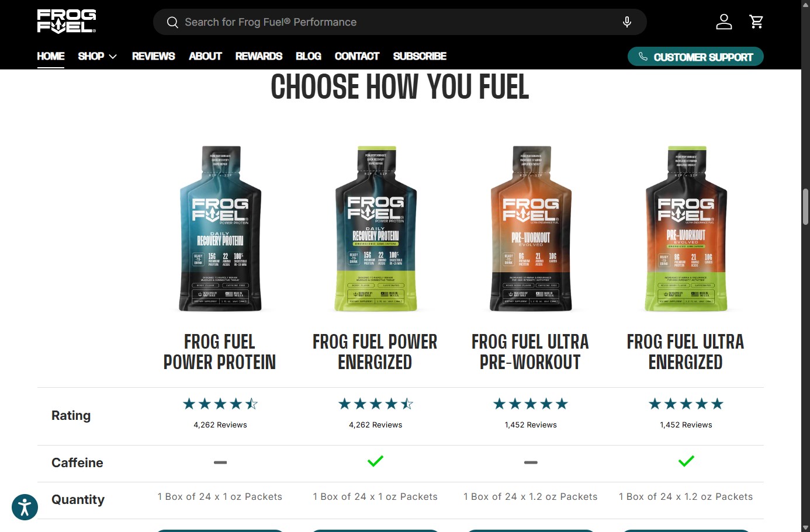Click the Frog Fuel logo
Viewport: 810px width, 532px height.
point(67,21)
